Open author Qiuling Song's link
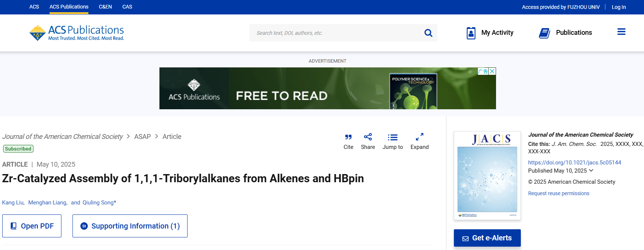 (98, 203)
